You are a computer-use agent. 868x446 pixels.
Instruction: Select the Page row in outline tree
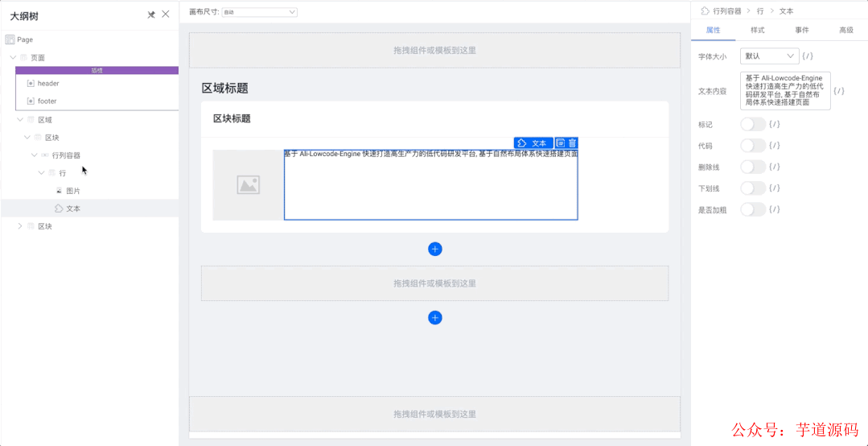click(89, 40)
